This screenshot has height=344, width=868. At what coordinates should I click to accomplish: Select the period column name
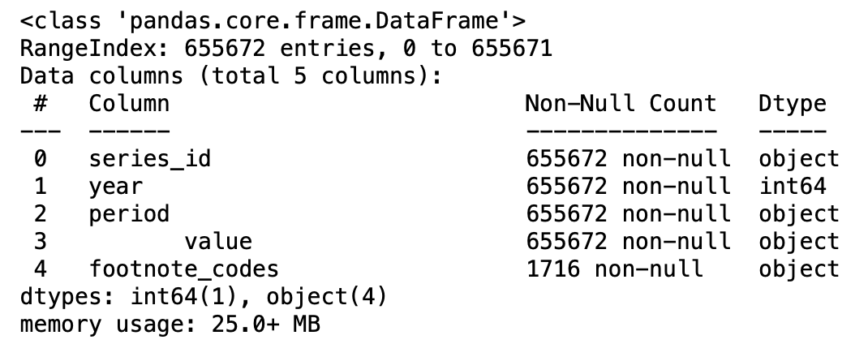[129, 214]
